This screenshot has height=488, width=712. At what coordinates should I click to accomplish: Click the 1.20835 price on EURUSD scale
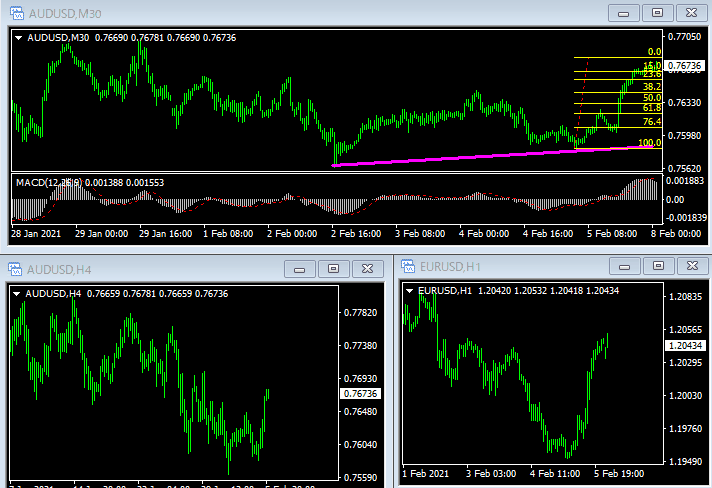pyautogui.click(x=686, y=297)
